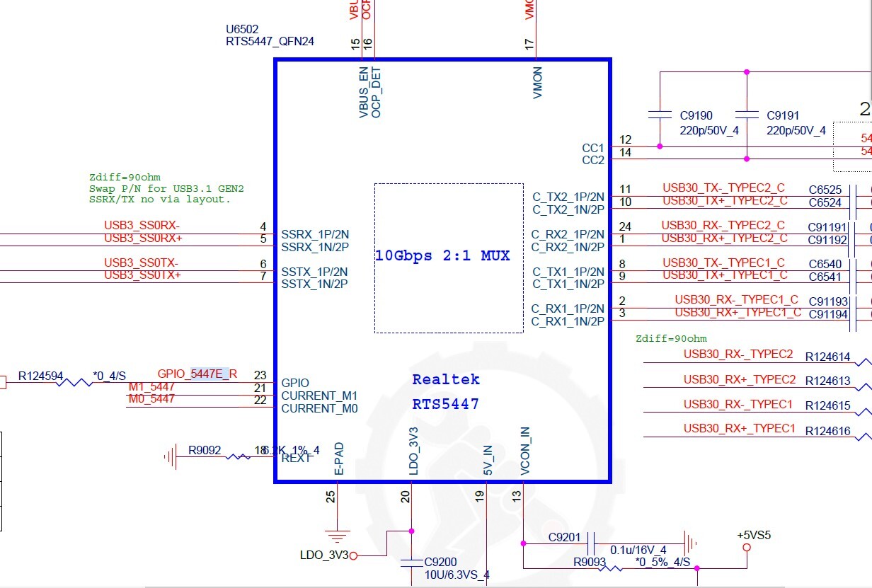Click the CC2 pin label

pyautogui.click(x=593, y=161)
